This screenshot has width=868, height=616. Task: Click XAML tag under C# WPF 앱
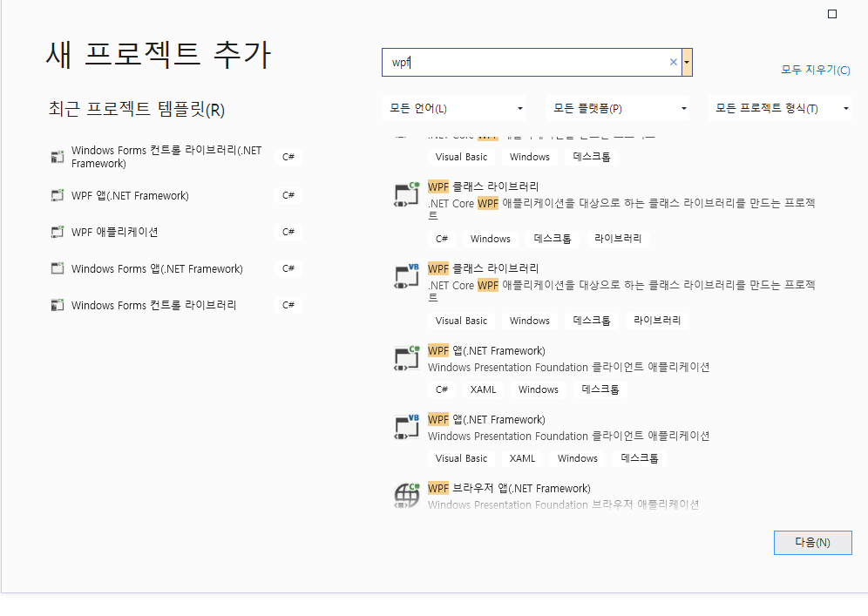click(484, 389)
